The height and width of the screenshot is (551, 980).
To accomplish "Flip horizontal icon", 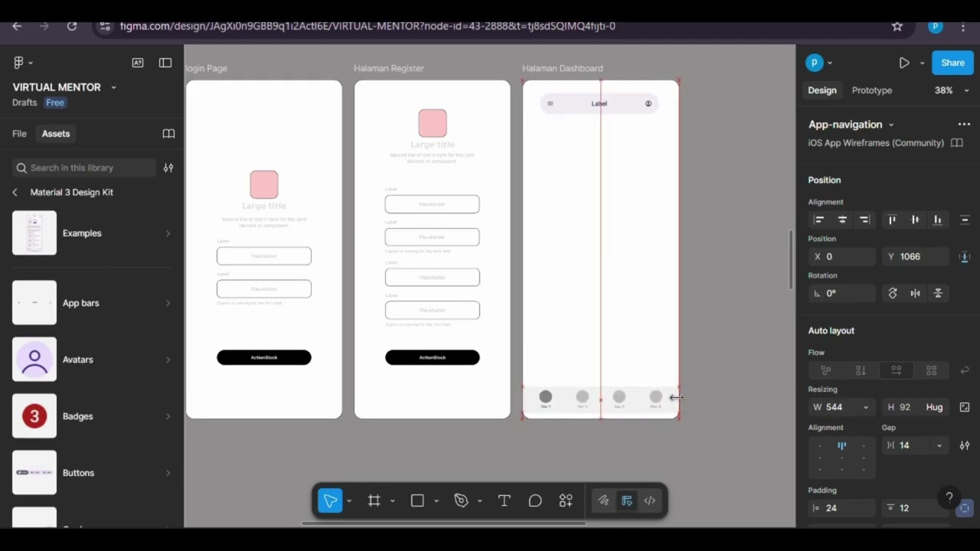I will 915,293.
